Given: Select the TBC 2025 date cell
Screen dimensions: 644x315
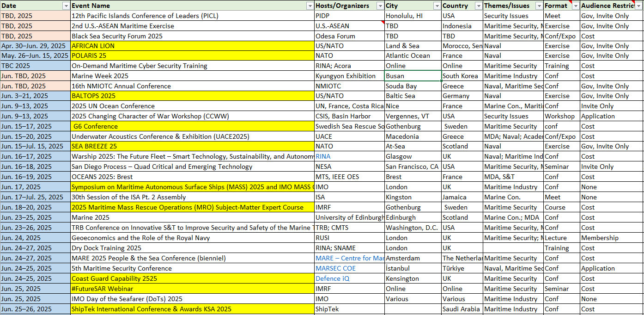Looking at the screenshot, I should pos(35,66).
